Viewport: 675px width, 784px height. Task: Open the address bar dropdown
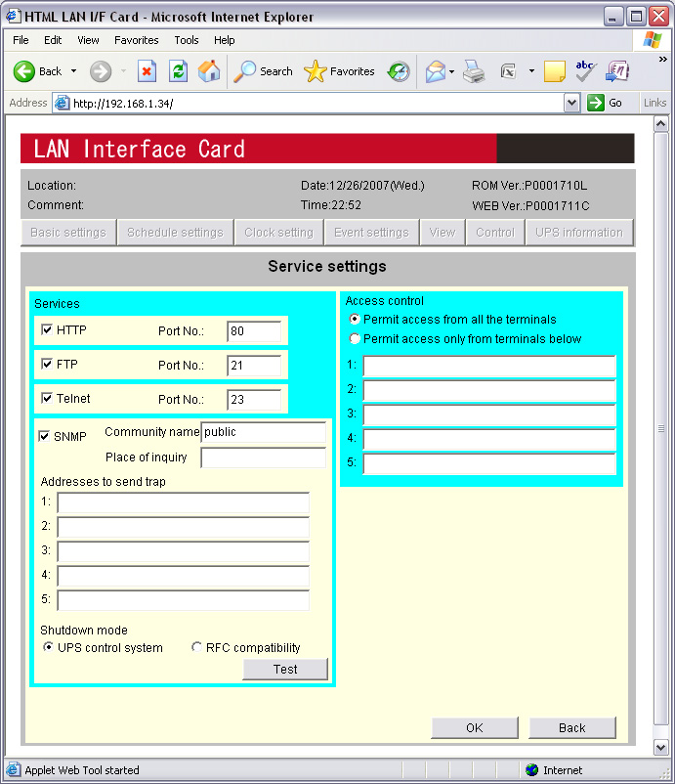pos(571,103)
